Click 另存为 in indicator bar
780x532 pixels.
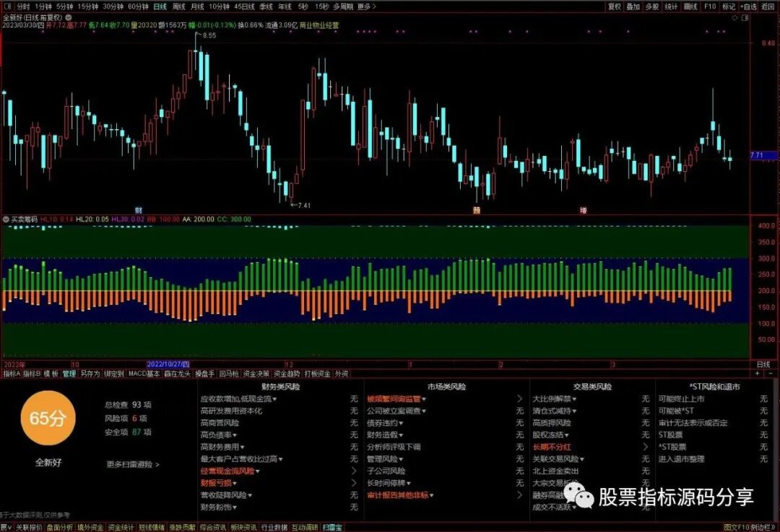[x=90, y=373]
